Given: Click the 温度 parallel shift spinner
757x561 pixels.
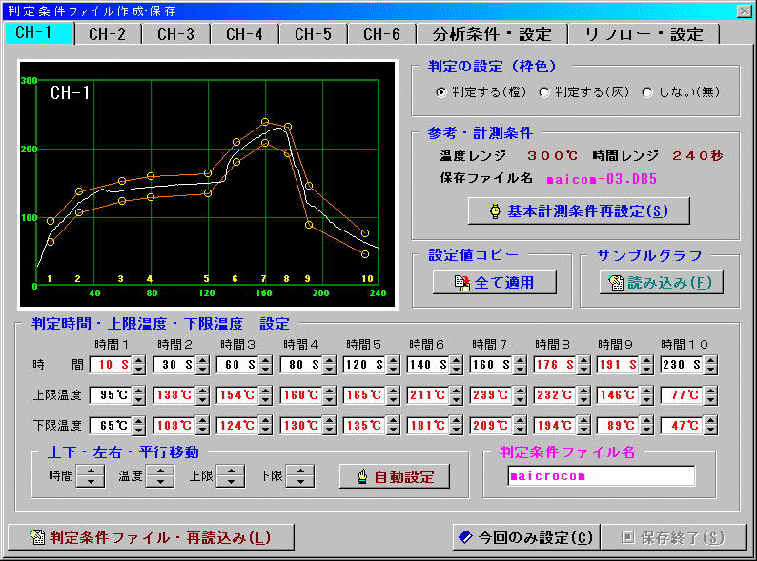Looking at the screenshot, I should [160, 477].
